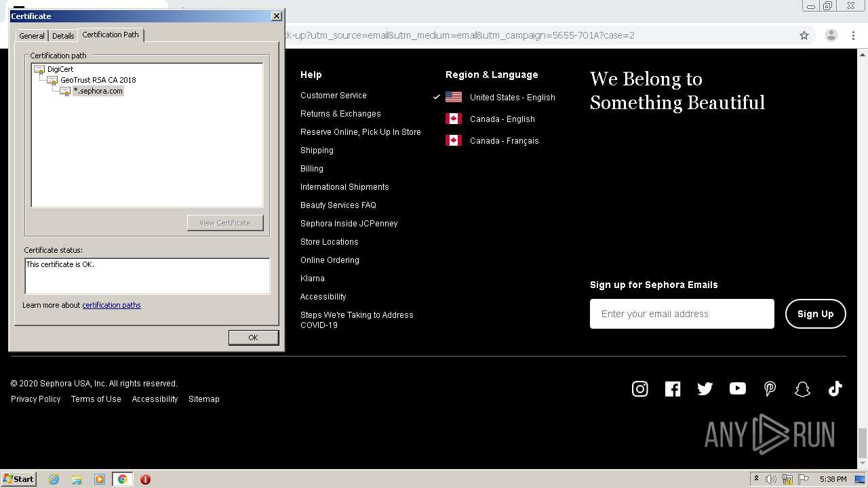The width and height of the screenshot is (868, 488).
Task: Switch to the Certification Path tab
Action: 111,35
